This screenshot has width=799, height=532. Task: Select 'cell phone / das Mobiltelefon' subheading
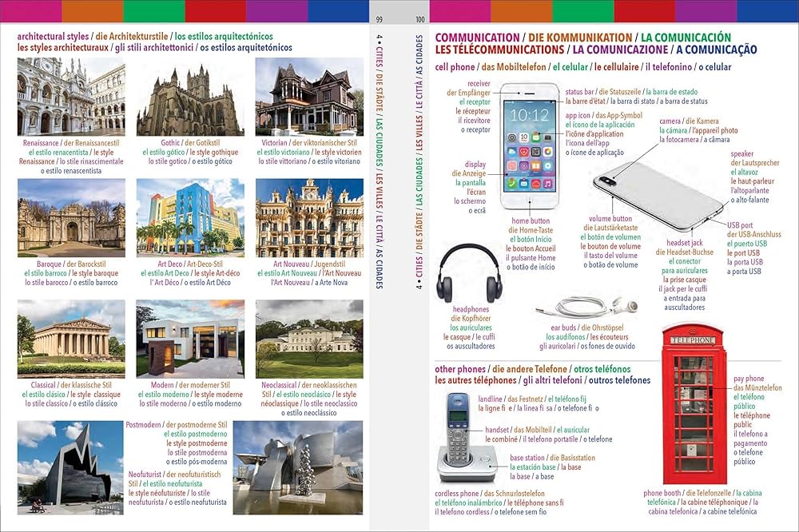click(491, 67)
